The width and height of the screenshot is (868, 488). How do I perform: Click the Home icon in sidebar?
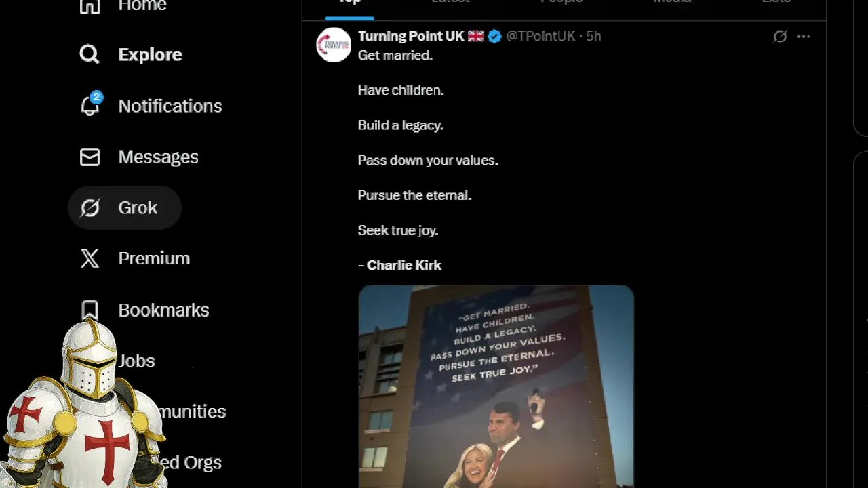click(90, 5)
